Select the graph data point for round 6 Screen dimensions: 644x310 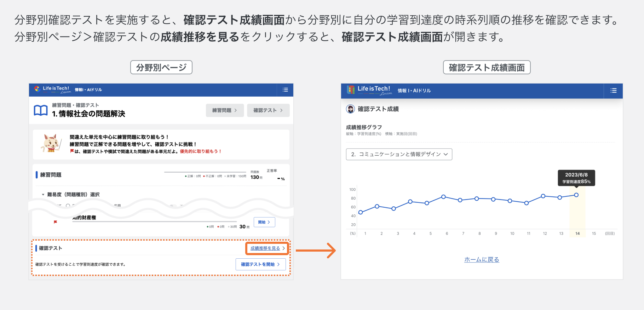pos(443,197)
